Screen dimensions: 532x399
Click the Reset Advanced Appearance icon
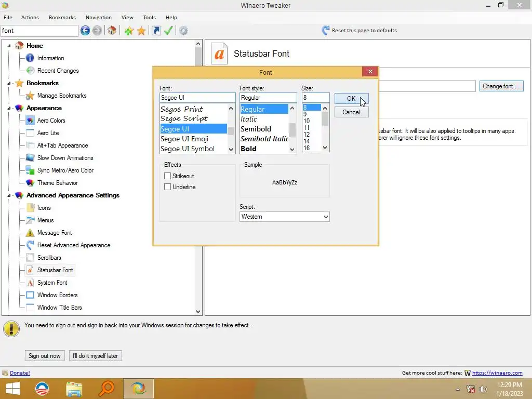[x=30, y=245]
